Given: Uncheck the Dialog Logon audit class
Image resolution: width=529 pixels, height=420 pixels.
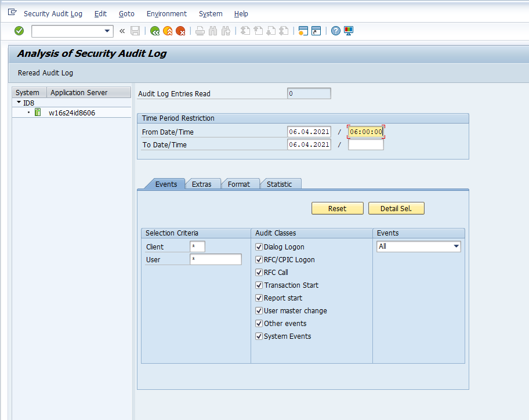Looking at the screenshot, I should click(x=259, y=247).
